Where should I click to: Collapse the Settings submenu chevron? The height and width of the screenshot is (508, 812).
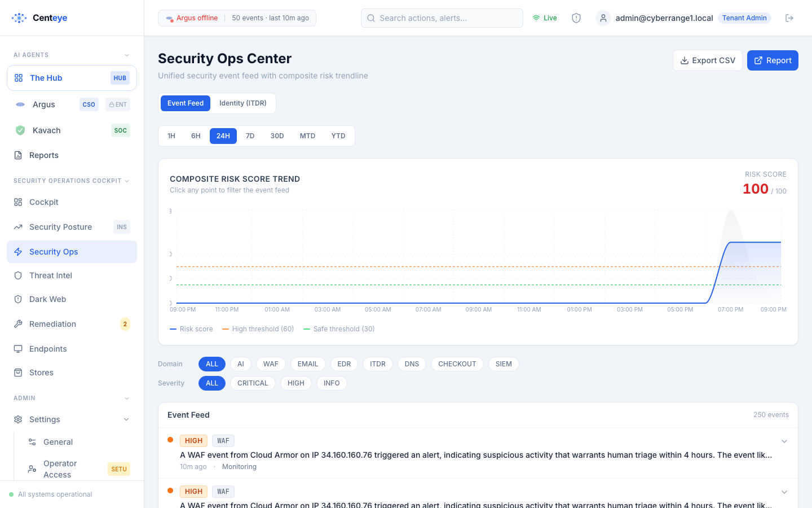126,419
